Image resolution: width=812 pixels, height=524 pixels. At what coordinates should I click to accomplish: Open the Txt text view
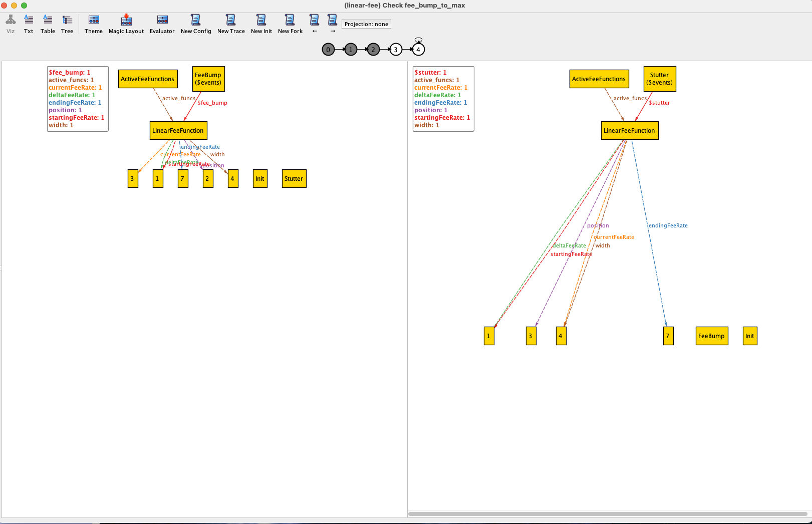(29, 24)
